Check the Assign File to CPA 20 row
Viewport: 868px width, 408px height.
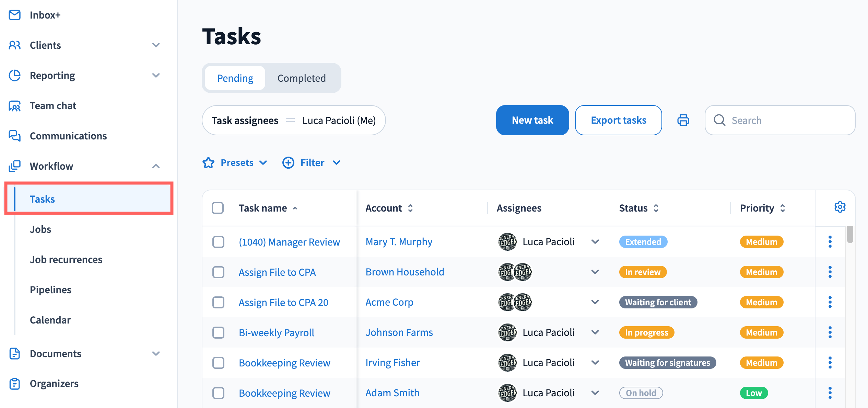[x=218, y=303]
